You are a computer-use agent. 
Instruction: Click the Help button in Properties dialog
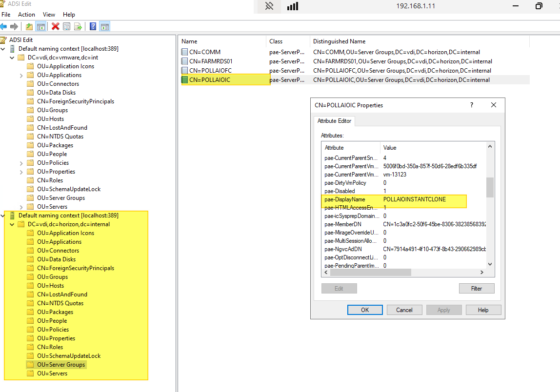click(483, 310)
